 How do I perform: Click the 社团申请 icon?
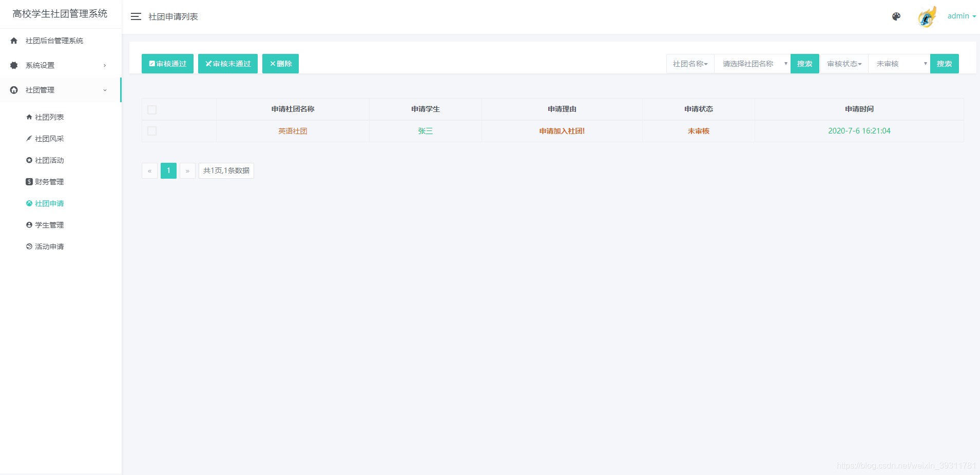click(29, 203)
